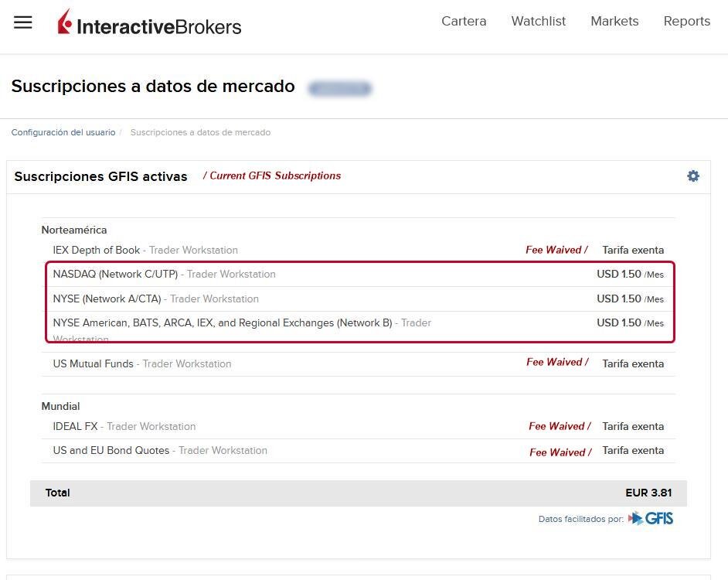Click the Total label in summary row
This screenshot has width=728, height=580.
pos(57,493)
